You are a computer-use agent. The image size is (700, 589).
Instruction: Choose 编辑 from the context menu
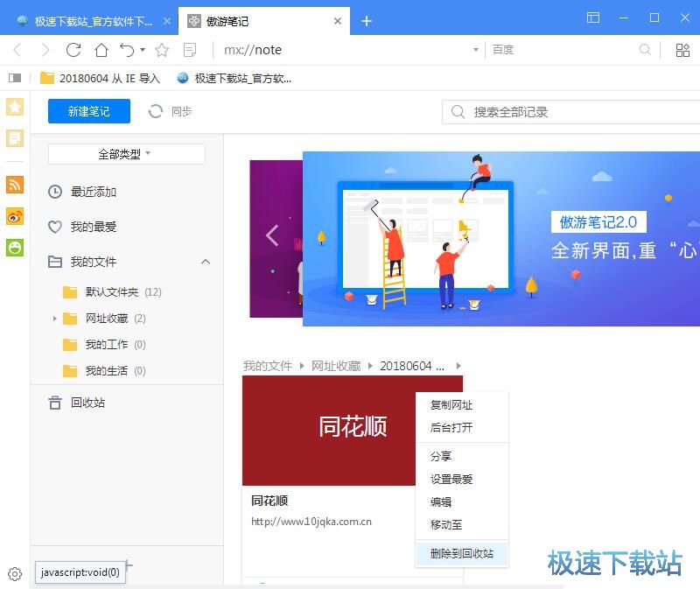coord(462,502)
